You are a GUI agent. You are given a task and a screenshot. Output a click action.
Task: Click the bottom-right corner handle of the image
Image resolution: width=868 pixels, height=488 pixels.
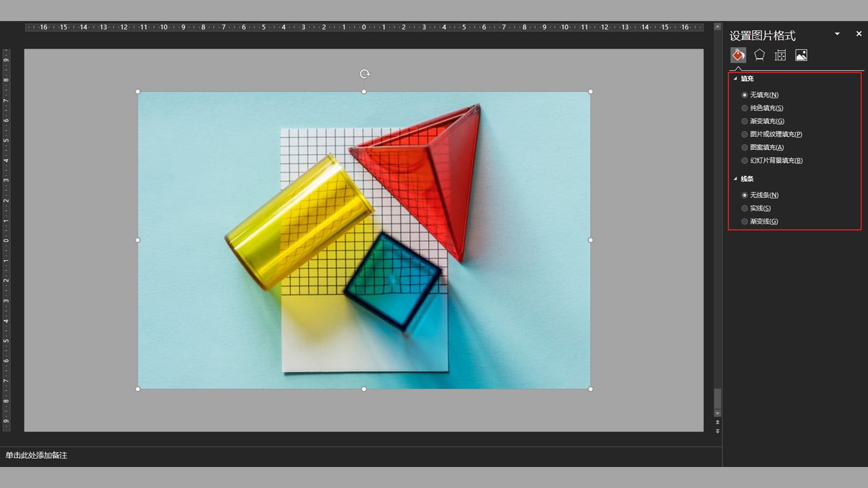(591, 389)
